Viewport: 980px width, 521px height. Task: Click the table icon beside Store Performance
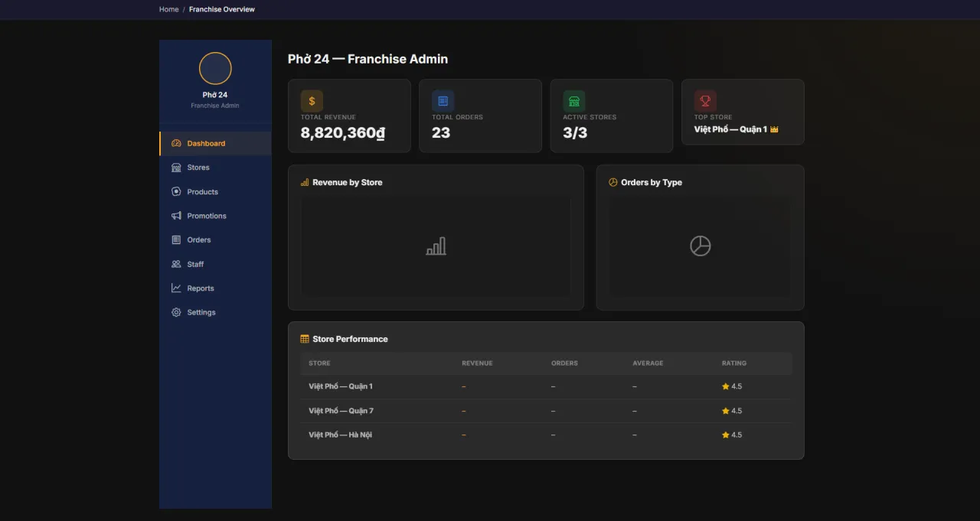tap(305, 339)
